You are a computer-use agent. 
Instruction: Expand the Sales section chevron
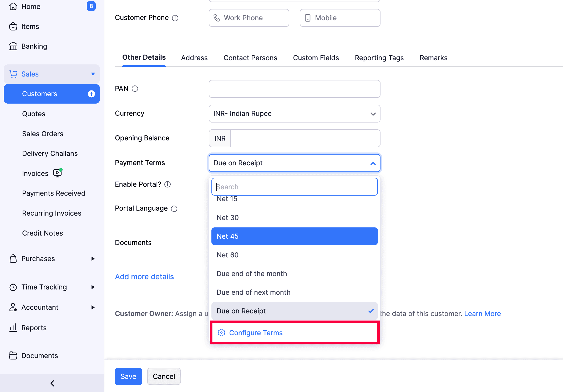[x=93, y=74]
